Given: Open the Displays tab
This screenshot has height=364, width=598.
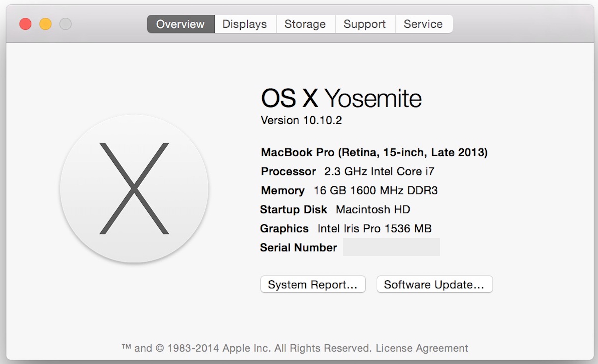Looking at the screenshot, I should (245, 24).
